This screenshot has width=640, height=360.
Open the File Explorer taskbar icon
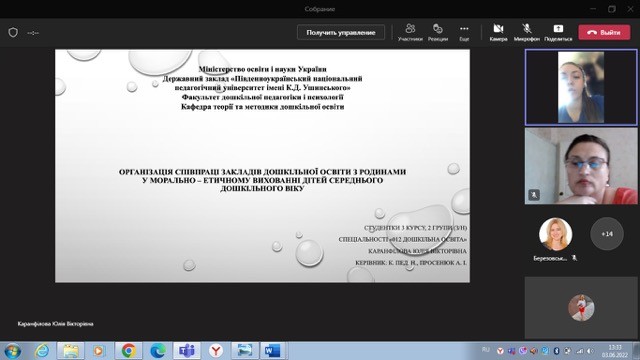(71, 351)
